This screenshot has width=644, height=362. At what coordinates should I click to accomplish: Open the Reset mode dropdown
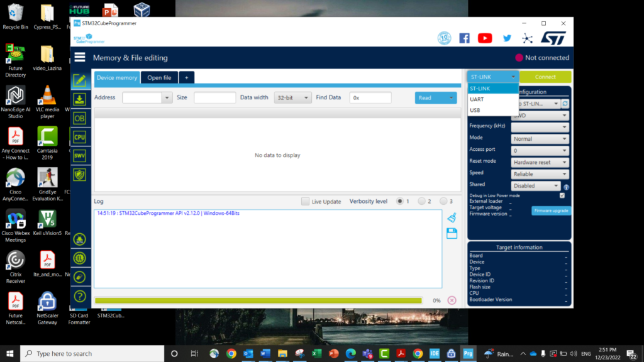539,162
